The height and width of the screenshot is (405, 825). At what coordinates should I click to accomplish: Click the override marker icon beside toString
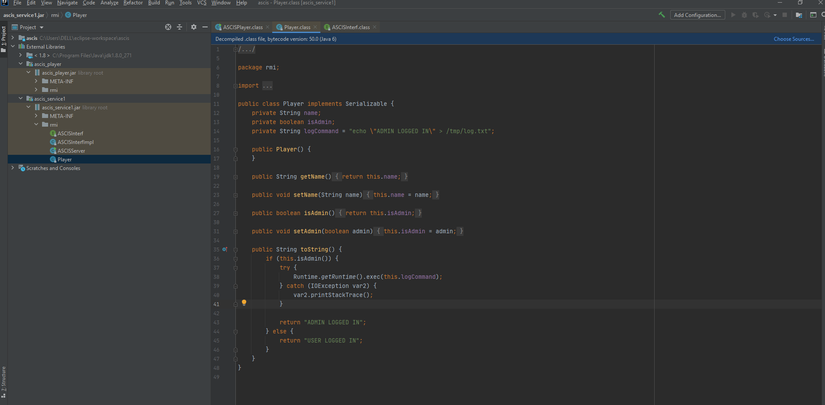(x=225, y=249)
